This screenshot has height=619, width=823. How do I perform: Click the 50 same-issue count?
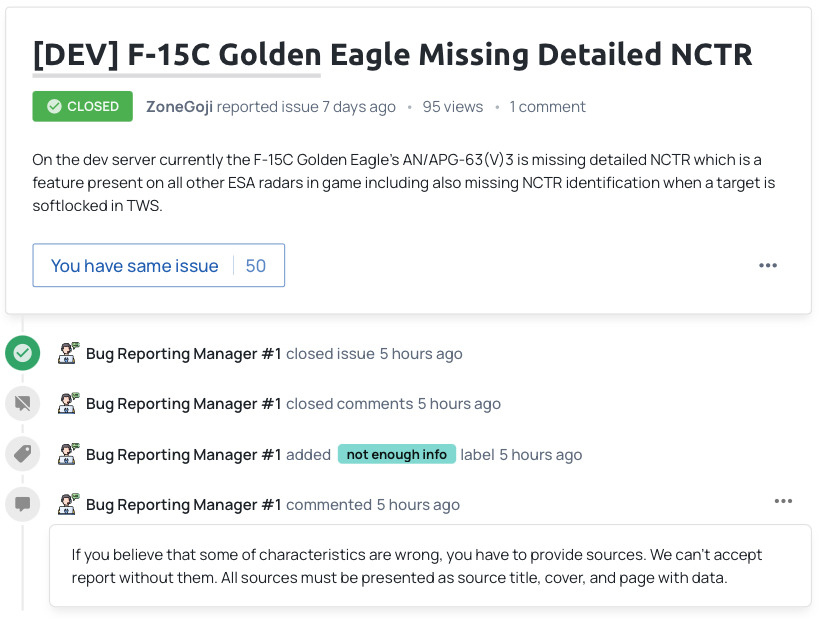[x=256, y=266]
